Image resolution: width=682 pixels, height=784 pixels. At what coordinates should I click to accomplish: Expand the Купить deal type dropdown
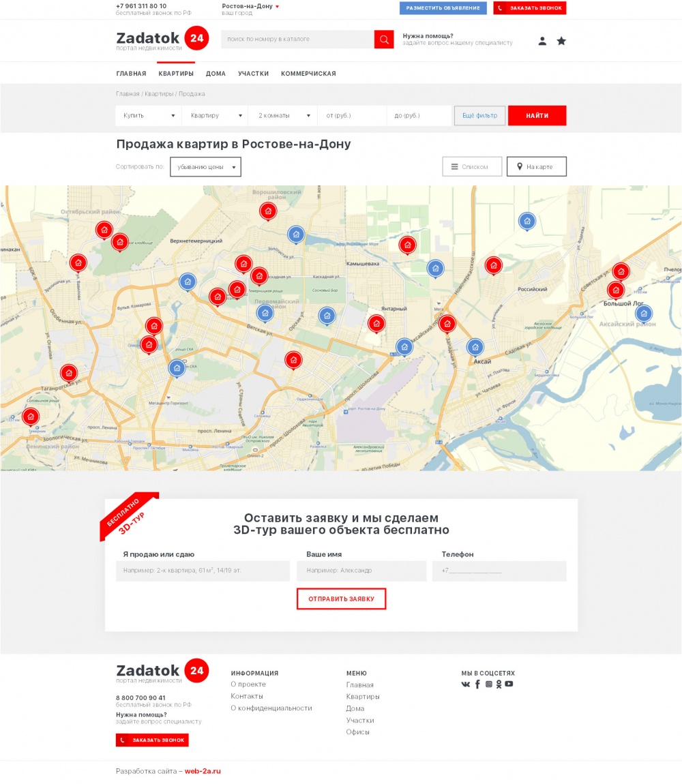[149, 116]
